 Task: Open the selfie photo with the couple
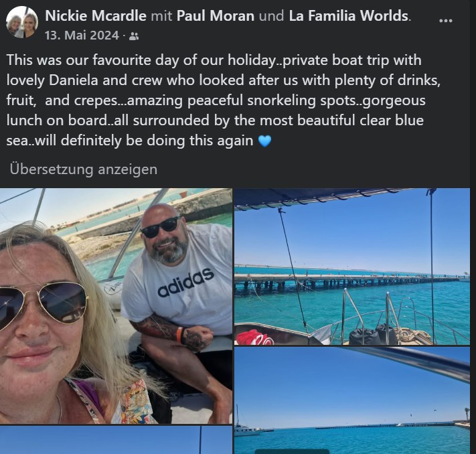116,305
